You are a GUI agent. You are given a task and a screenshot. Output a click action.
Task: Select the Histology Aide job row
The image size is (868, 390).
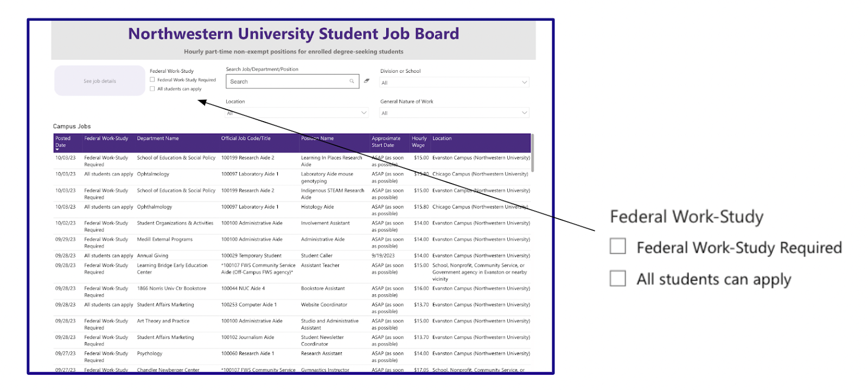tap(292, 210)
